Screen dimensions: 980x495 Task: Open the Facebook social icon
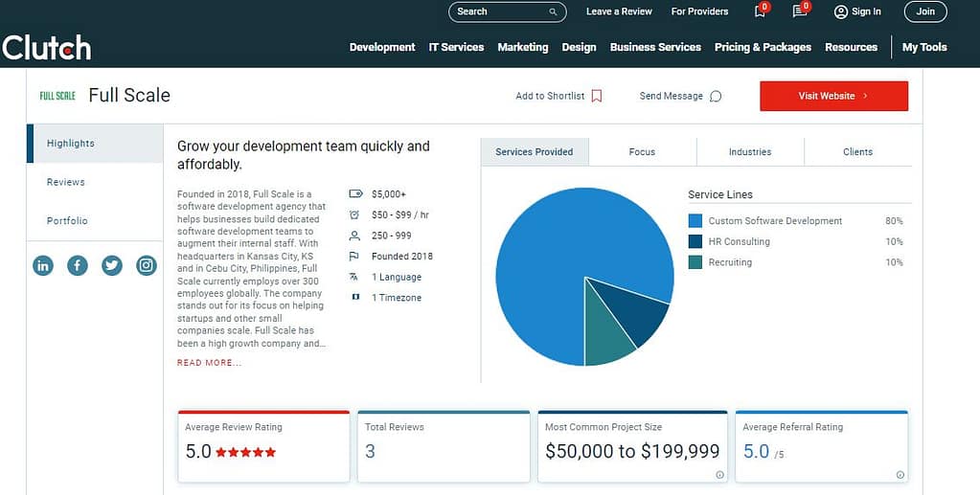tap(78, 266)
